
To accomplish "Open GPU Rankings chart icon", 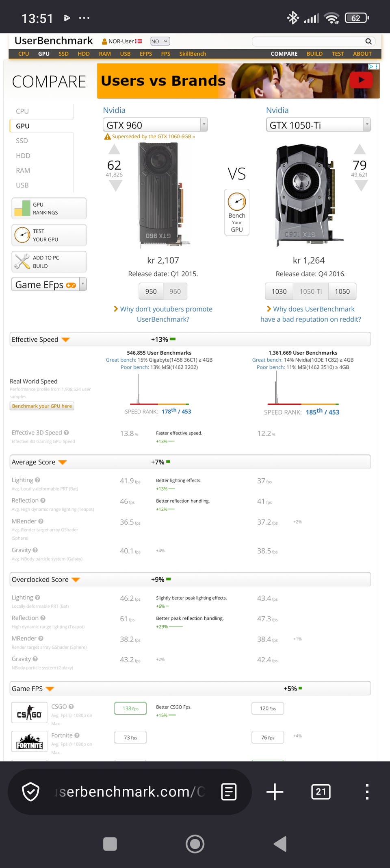I will click(x=22, y=208).
